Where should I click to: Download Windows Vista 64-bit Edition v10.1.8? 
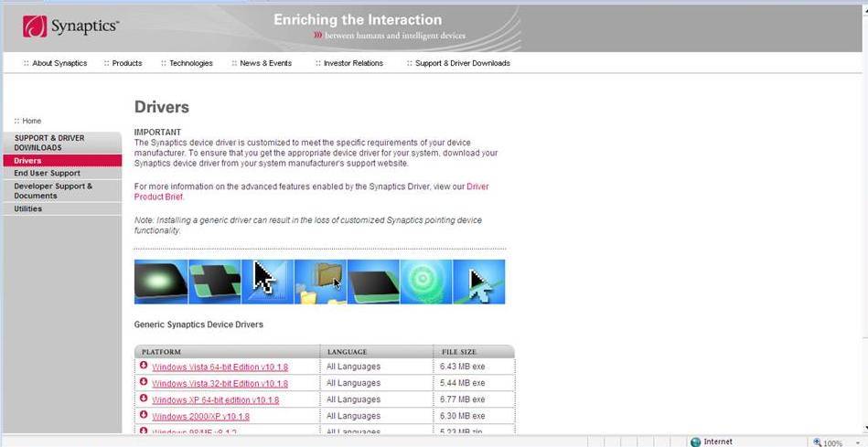[x=220, y=367]
